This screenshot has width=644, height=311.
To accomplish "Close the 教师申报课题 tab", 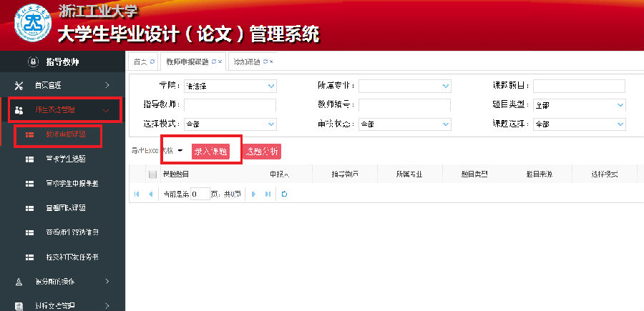I will (220, 61).
